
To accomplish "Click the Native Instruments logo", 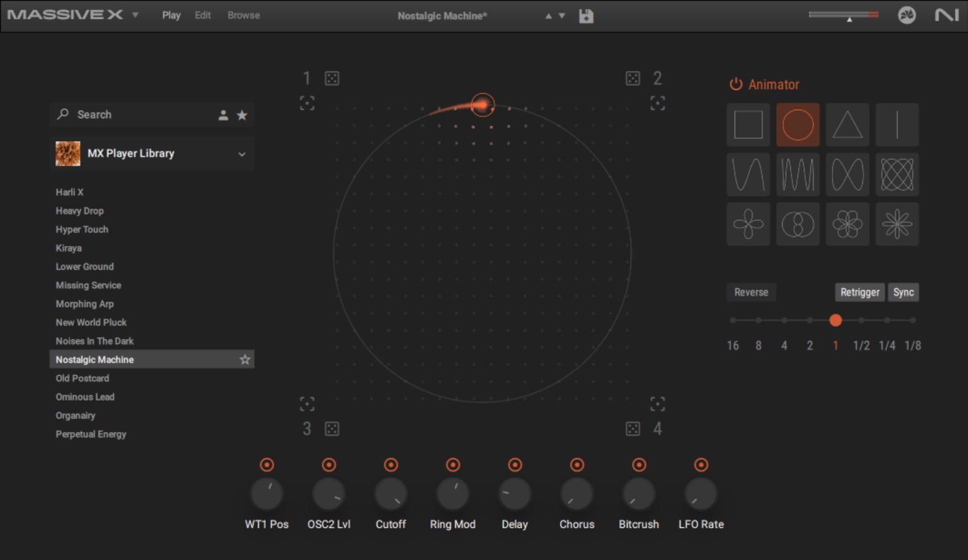I will tap(946, 15).
